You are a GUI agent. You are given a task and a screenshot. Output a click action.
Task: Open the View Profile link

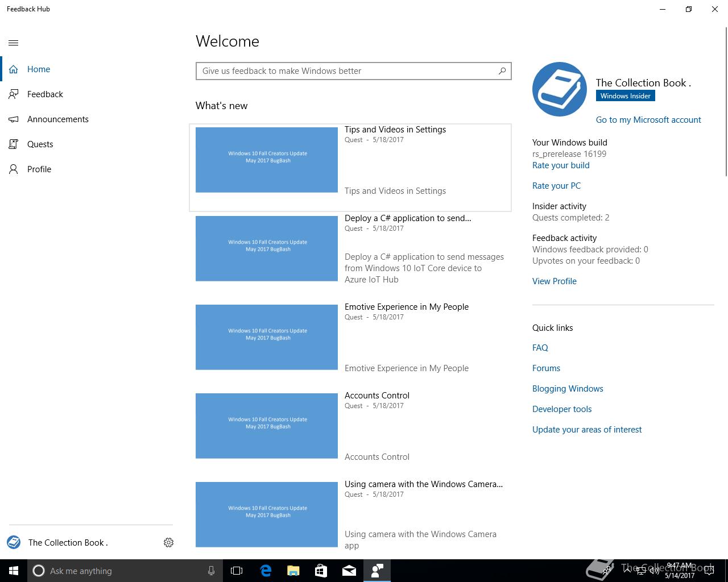click(555, 281)
